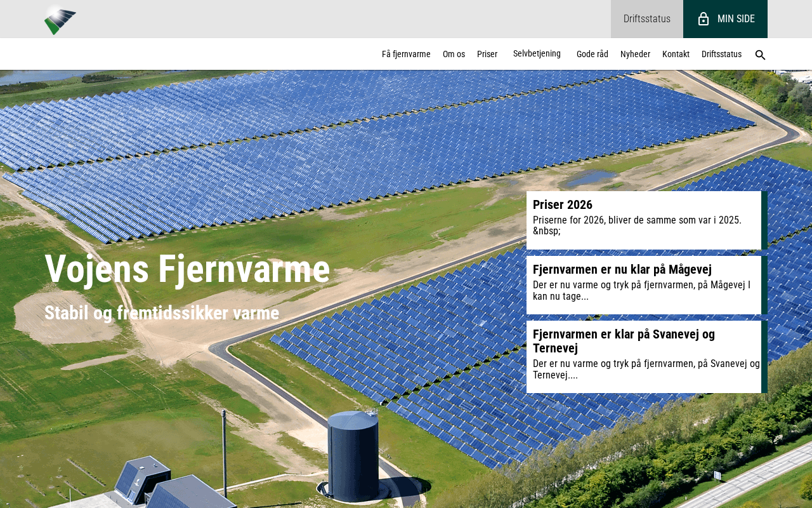Open the Driftsstatus button in top bar

click(647, 19)
